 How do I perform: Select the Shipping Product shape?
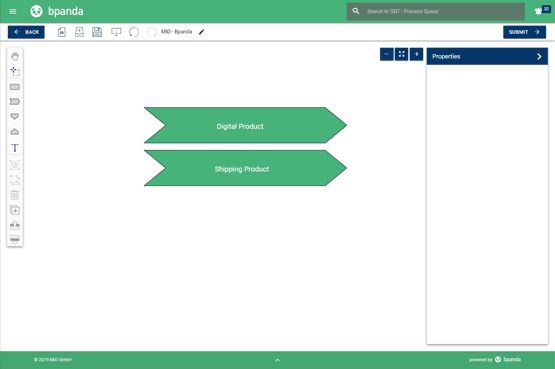point(245,168)
